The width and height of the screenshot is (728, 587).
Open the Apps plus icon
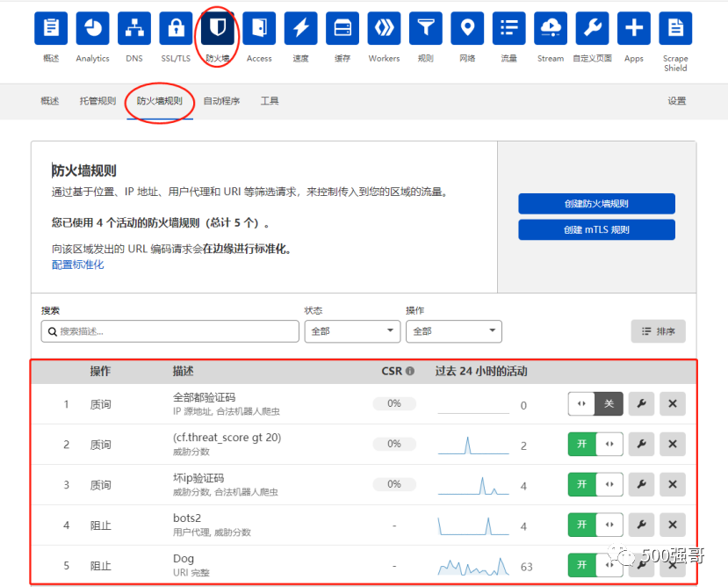(x=633, y=27)
